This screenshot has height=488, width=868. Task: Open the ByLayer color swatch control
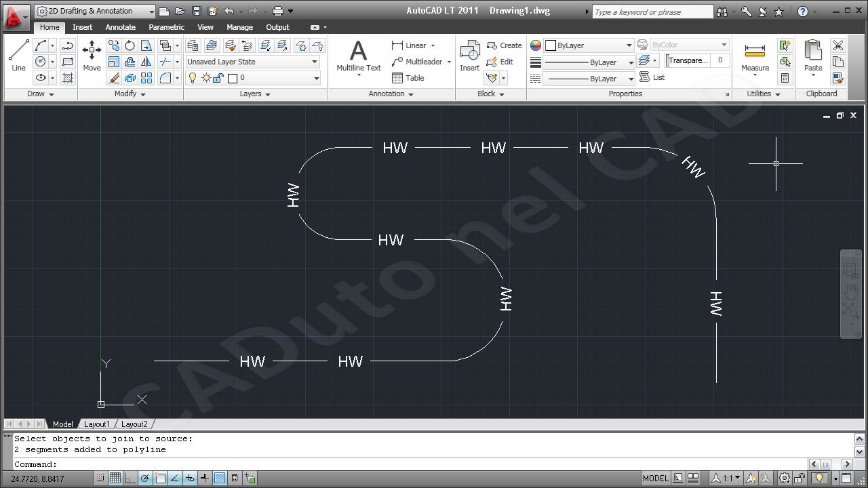point(589,45)
